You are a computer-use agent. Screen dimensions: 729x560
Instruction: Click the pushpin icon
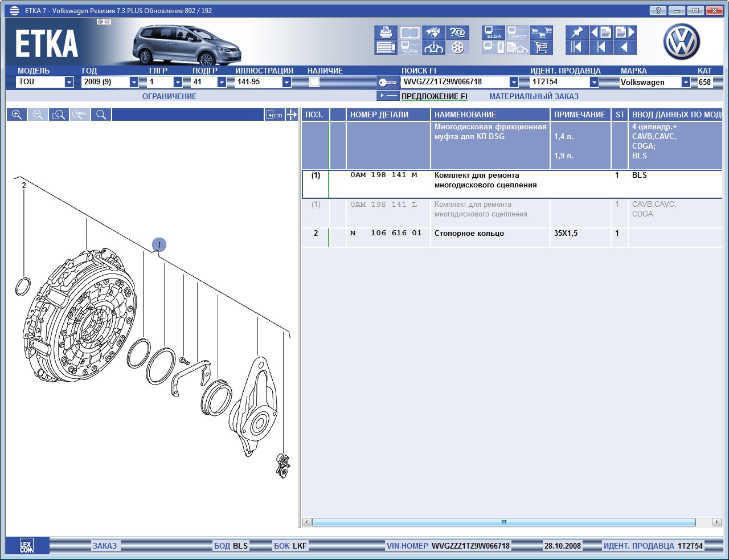click(x=577, y=32)
